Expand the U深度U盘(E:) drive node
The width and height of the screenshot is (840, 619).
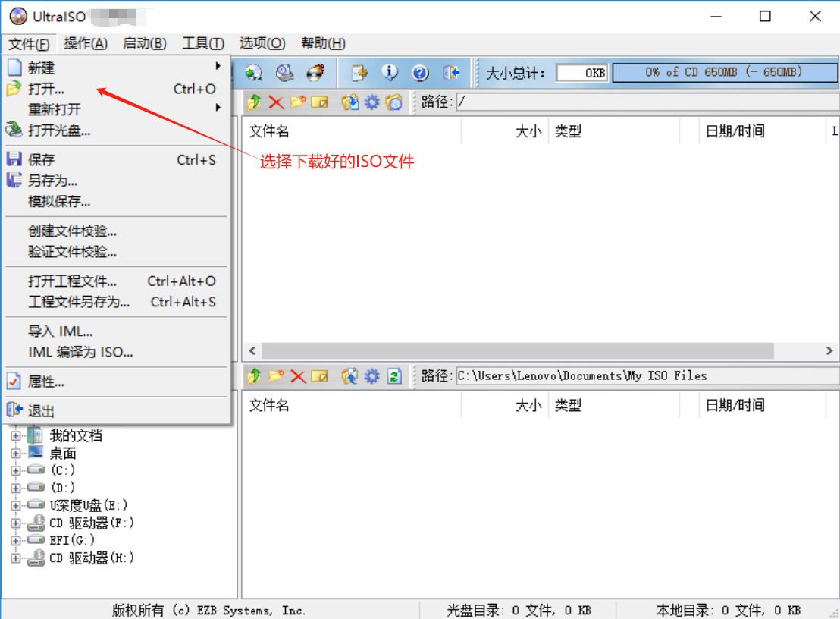tap(15, 505)
